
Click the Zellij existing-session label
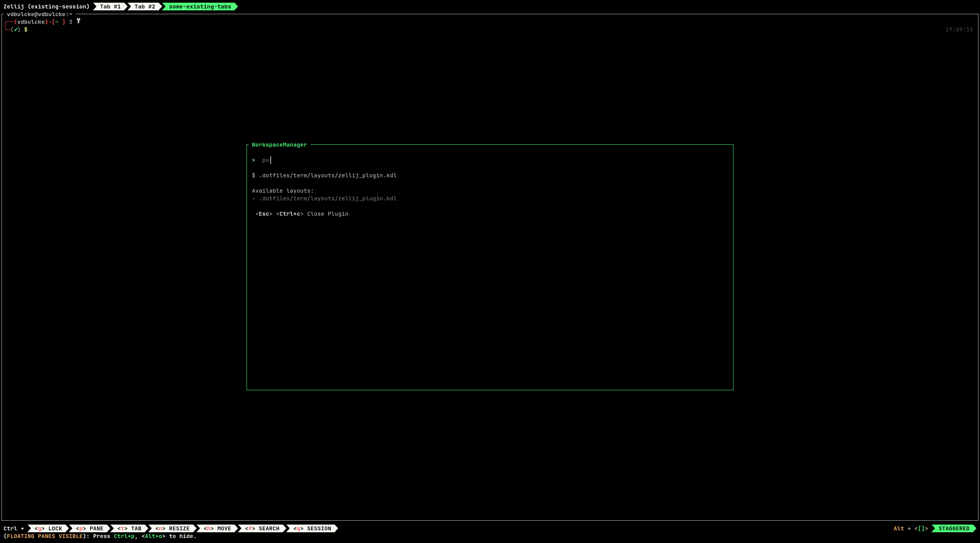coord(46,7)
